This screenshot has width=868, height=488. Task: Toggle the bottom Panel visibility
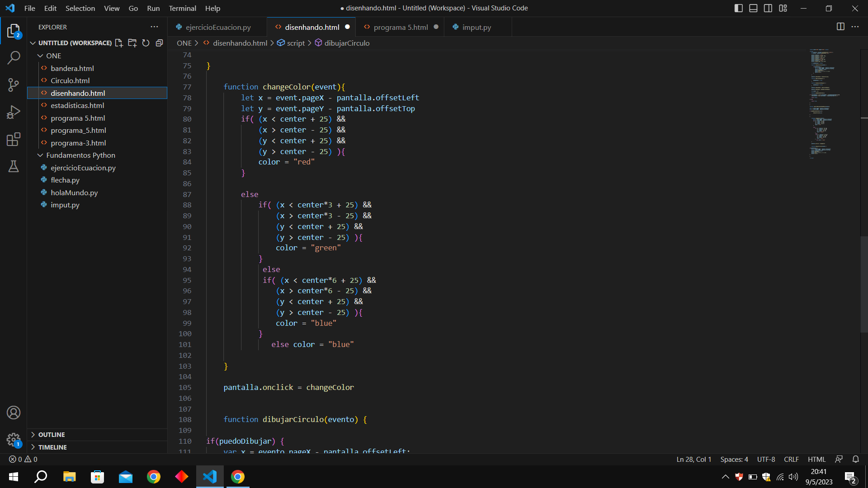click(x=753, y=8)
